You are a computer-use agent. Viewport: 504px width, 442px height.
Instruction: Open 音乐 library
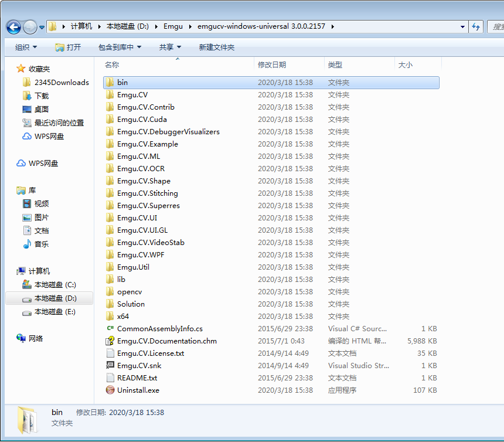tap(36, 244)
